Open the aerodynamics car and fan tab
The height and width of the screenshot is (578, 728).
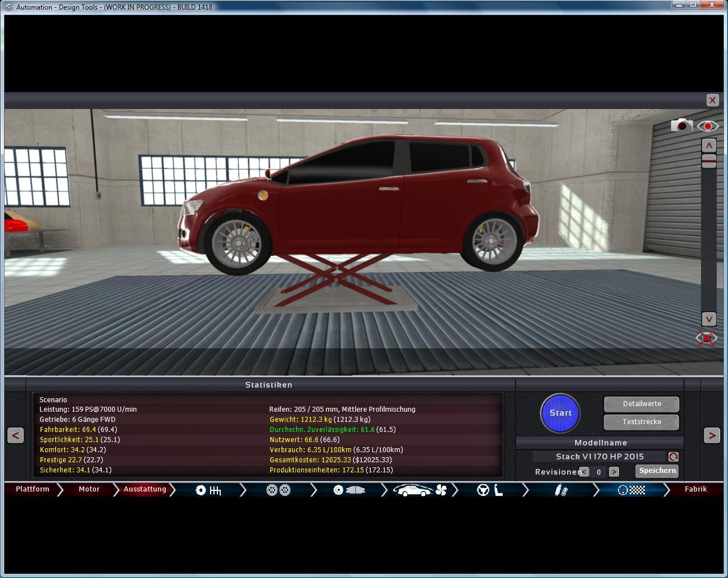tap(419, 490)
